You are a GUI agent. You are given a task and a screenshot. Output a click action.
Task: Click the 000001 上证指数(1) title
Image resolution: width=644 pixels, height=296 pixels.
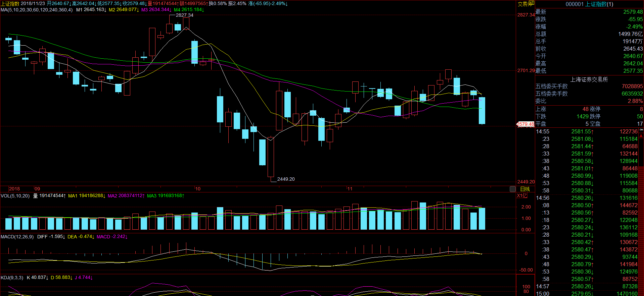pos(589,4)
